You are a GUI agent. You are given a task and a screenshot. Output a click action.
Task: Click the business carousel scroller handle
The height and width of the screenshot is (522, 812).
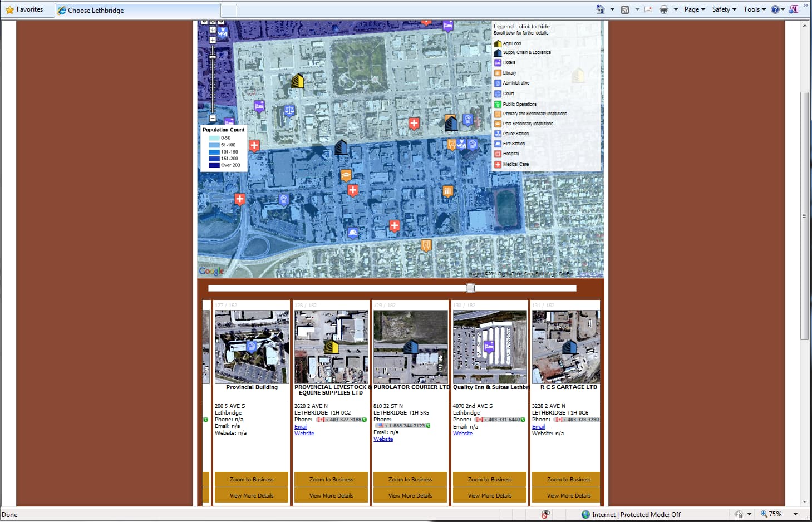point(471,288)
